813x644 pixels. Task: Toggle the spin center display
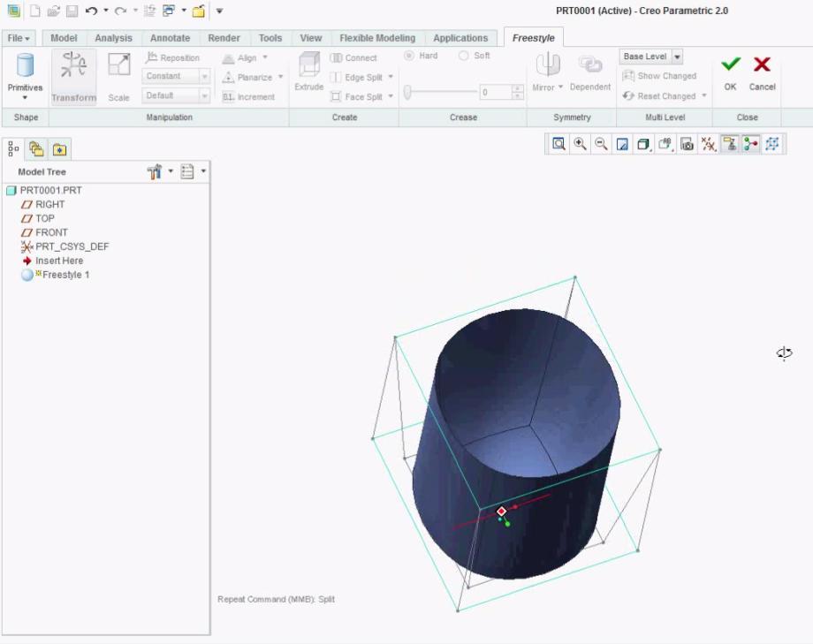(751, 144)
